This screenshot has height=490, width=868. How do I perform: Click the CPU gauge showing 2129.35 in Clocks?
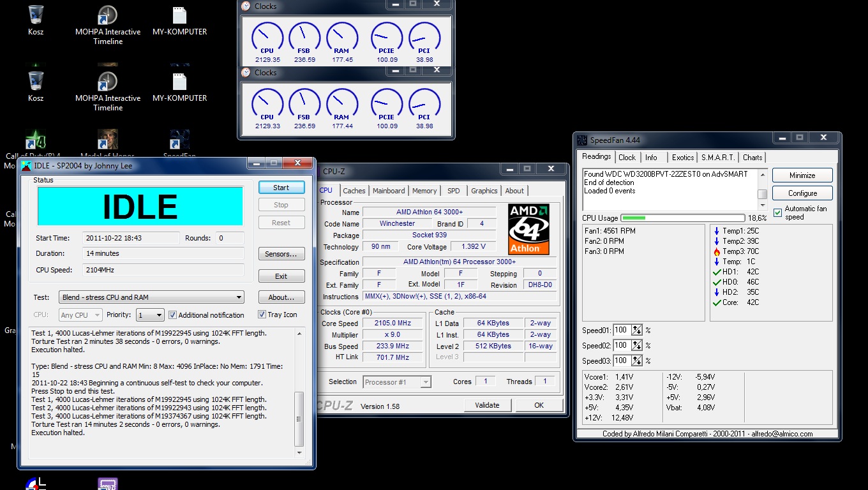coord(267,37)
